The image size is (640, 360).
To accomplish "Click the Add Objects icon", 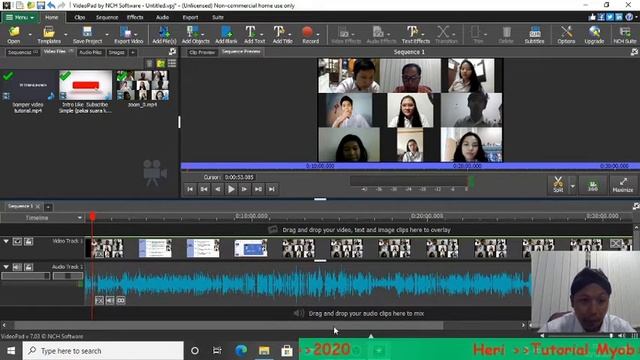I will click(x=195, y=34).
